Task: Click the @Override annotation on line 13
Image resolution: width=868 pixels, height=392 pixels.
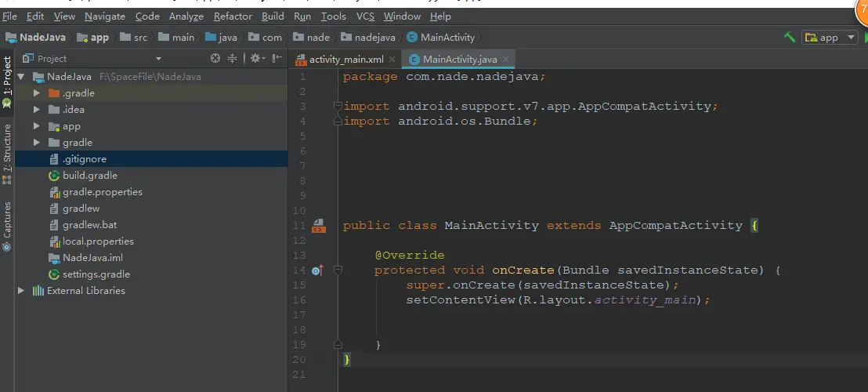Action: (410, 256)
